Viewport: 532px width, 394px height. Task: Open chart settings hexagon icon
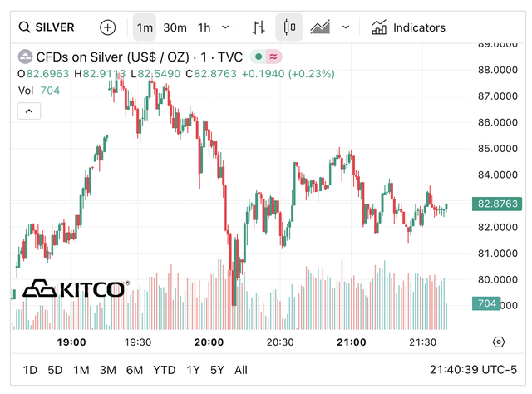pos(499,342)
